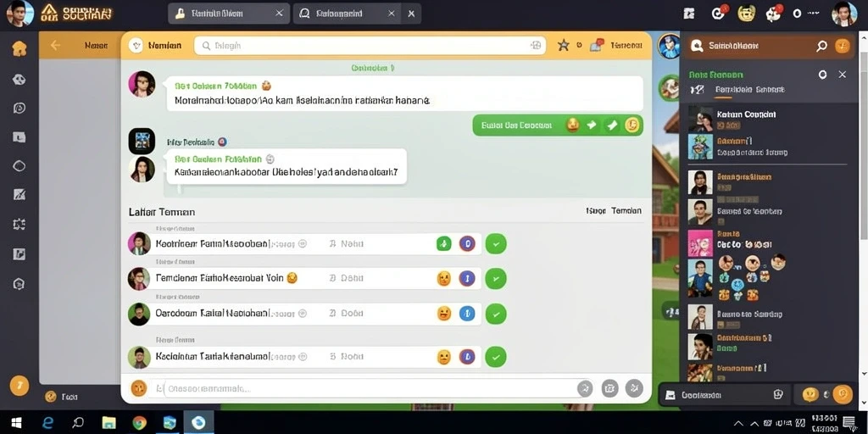
Task: Click the star favorite icon in header
Action: (x=563, y=46)
